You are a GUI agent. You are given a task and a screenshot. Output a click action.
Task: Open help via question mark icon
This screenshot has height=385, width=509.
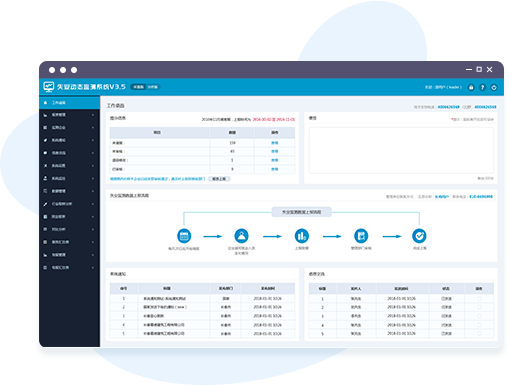click(x=482, y=87)
